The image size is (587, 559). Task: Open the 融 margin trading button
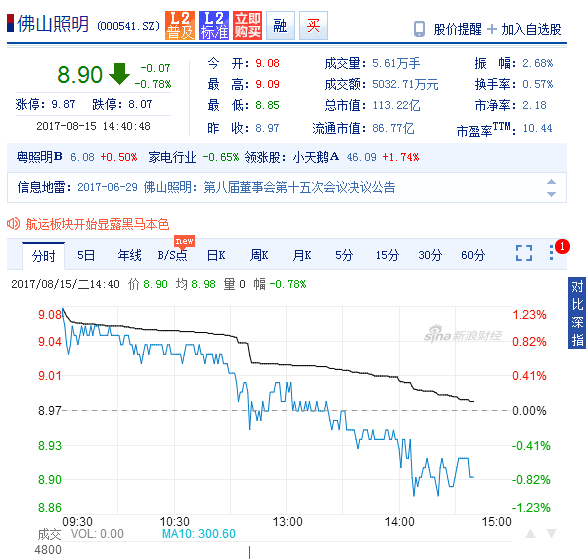click(x=280, y=25)
